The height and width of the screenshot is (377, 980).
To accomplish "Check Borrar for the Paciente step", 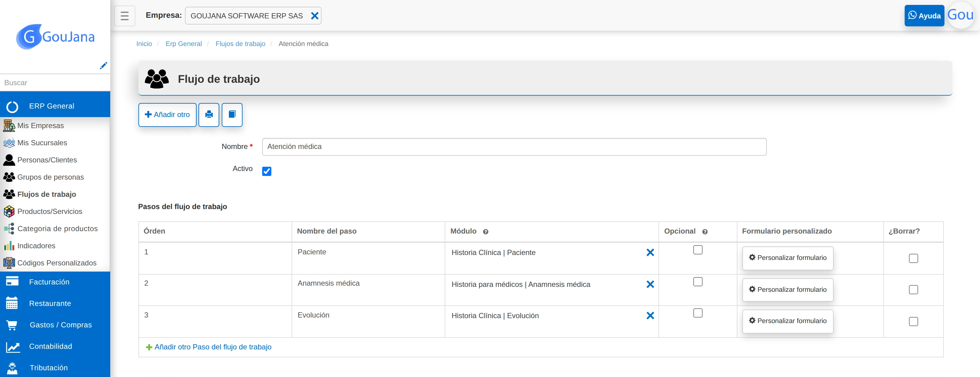I will [913, 259].
